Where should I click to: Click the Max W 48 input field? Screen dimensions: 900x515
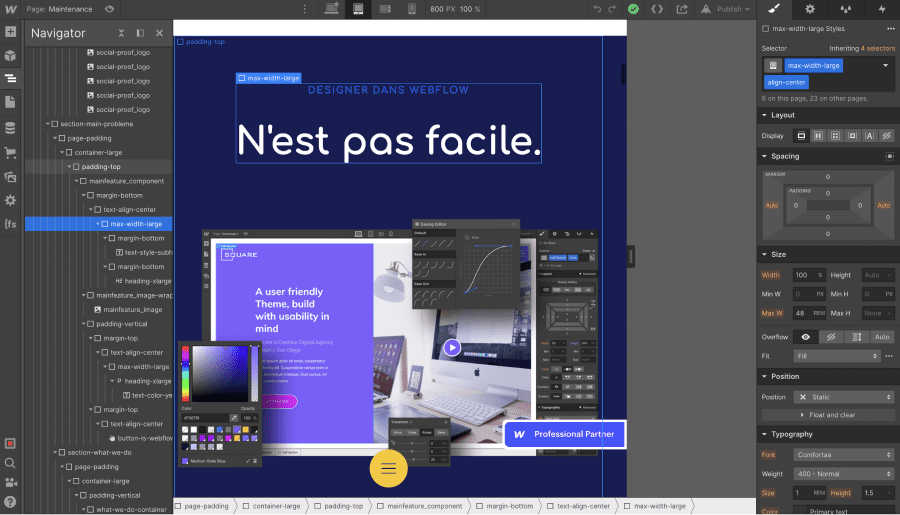tap(809, 313)
